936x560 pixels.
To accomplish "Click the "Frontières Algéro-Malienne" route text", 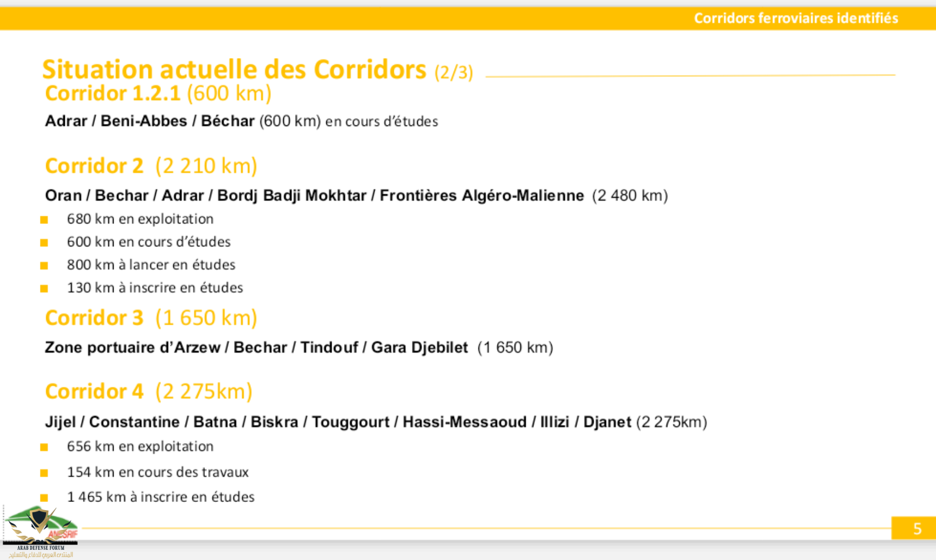I will coord(481,195).
